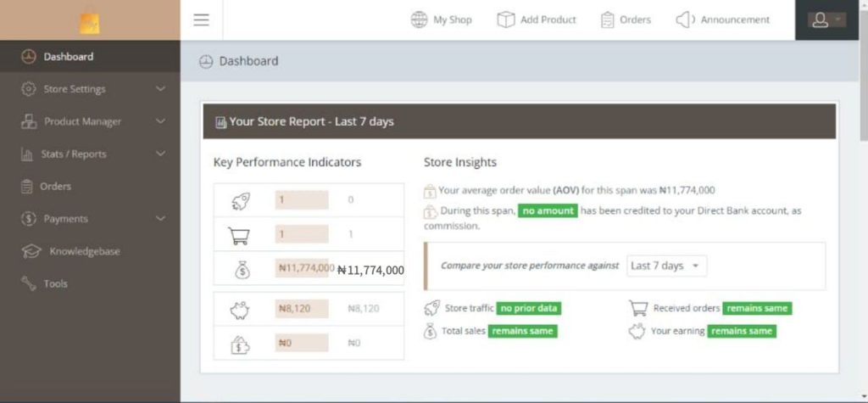
Task: Expand the Stats / Reports submenu
Action: click(x=160, y=154)
